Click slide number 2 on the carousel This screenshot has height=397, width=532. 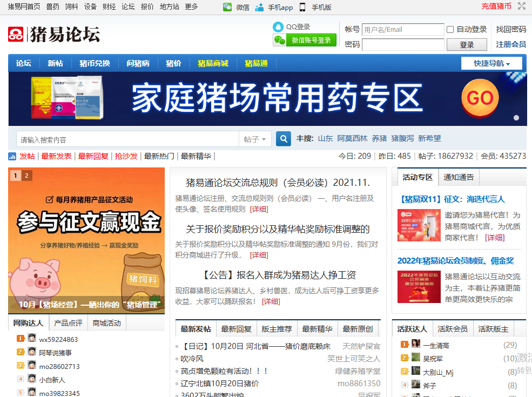[x=26, y=176]
